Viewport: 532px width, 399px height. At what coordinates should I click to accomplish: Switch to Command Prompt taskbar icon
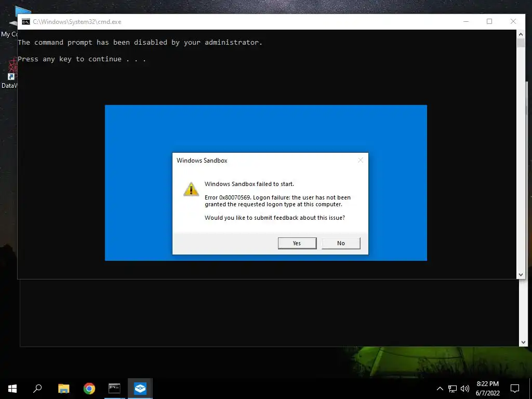pos(114,389)
